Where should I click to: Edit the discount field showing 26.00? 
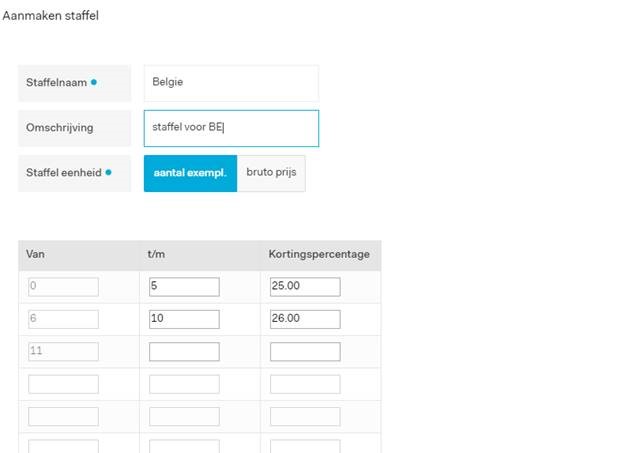click(x=305, y=319)
